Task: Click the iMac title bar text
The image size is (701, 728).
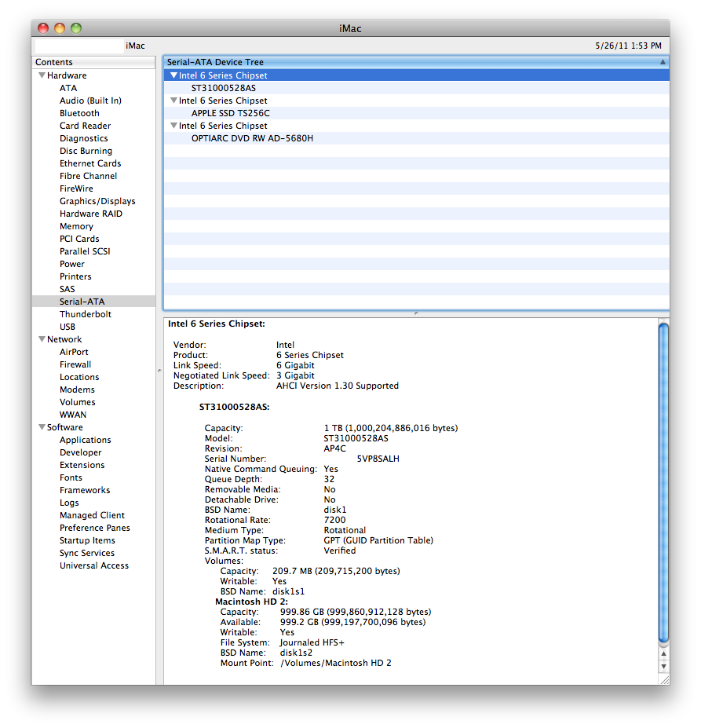Action: pyautogui.click(x=350, y=28)
